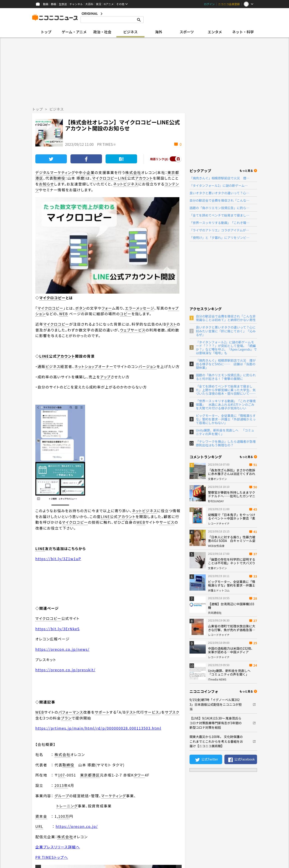289x868 pixels.
Task: Click into the news search input field
Action: click(x=108, y=20)
